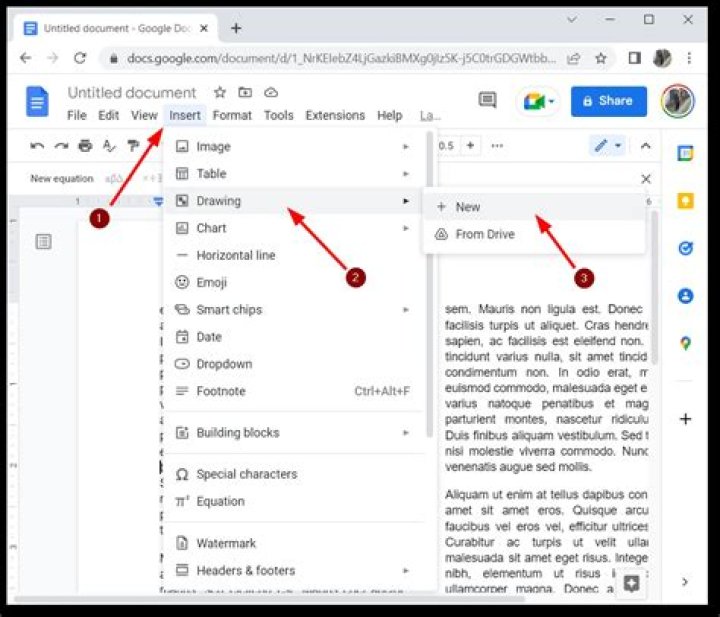Open a new browser tab

point(236,28)
